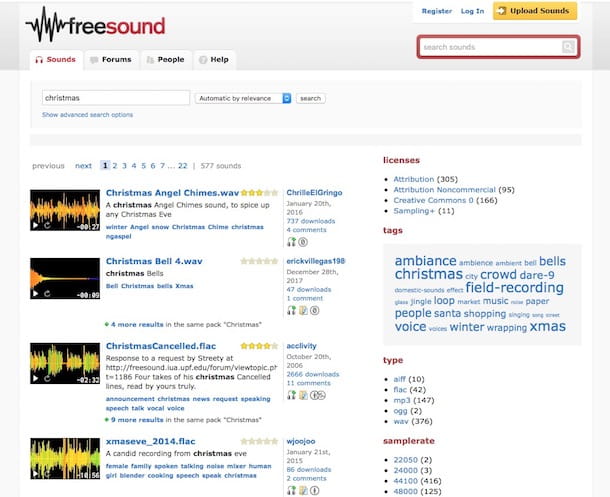Open the sort by relevance dropdown
Image resolution: width=610 pixels, height=497 pixels.
pos(243,98)
